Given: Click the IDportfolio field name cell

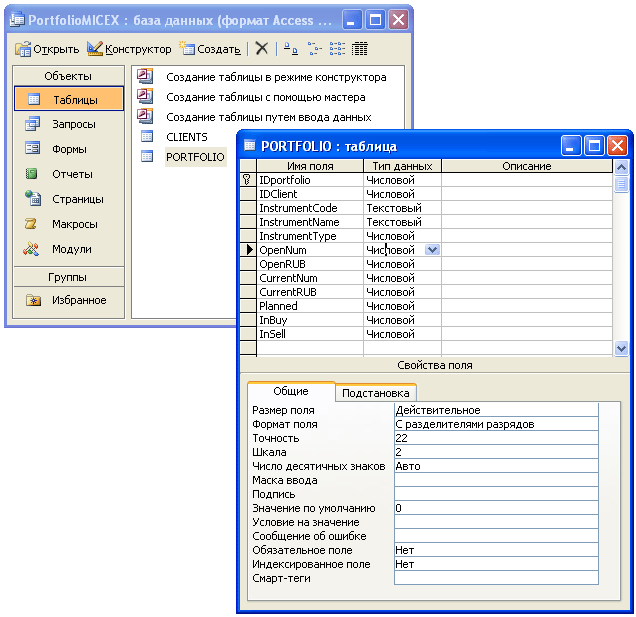Looking at the screenshot, I should (x=310, y=180).
